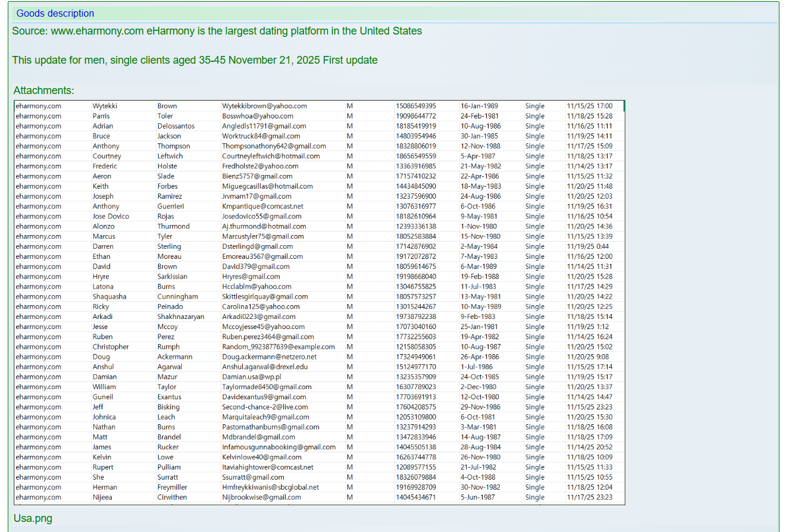The width and height of the screenshot is (786, 532).
Task: Click the 11/20/25 9:08 timestamp cell
Action: pos(587,357)
